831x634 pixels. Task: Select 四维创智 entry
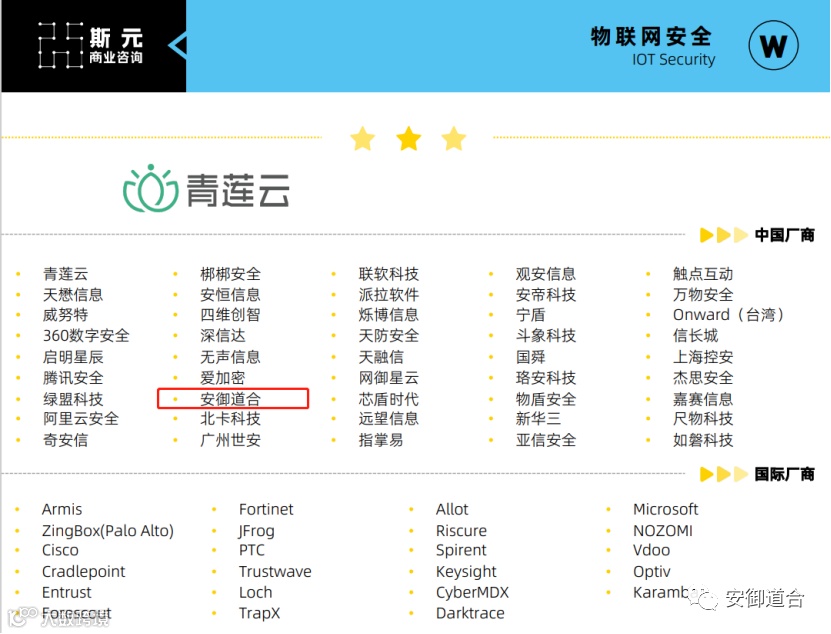click(231, 315)
